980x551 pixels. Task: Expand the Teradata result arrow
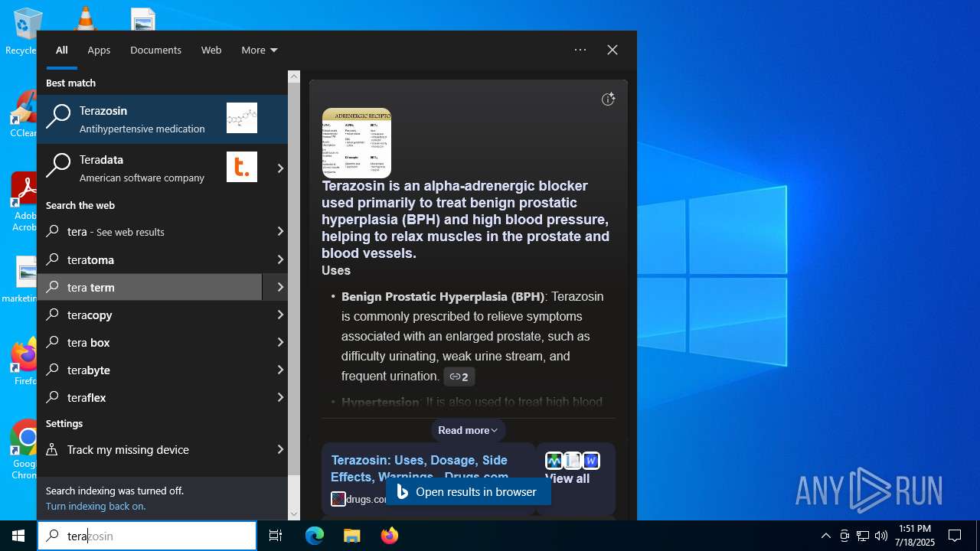click(x=280, y=168)
